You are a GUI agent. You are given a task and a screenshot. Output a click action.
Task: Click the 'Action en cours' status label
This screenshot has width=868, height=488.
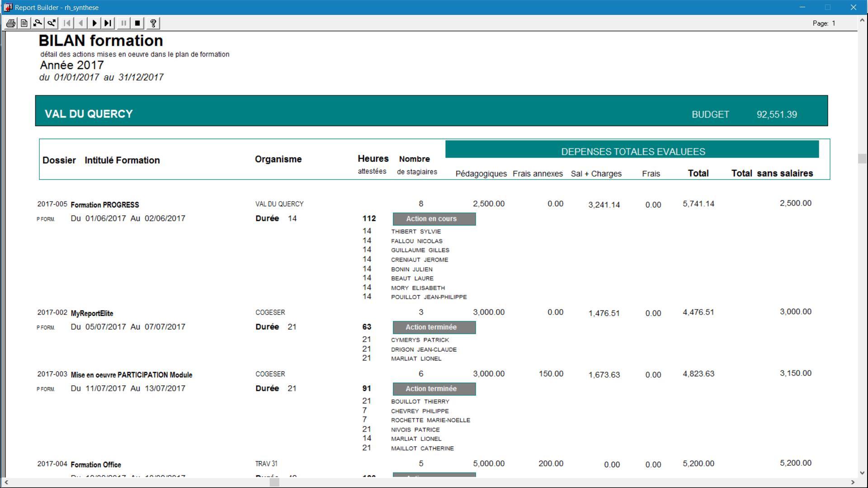434,219
